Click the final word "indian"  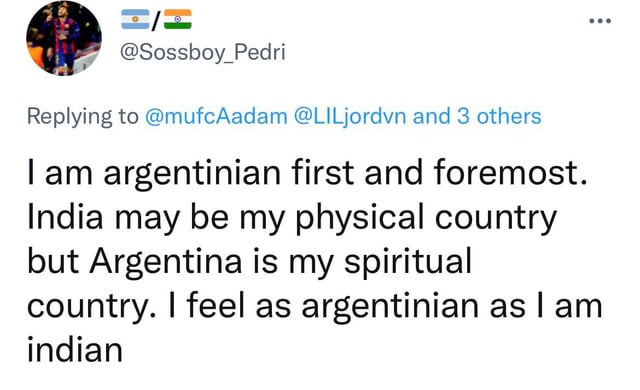pyautogui.click(x=75, y=350)
